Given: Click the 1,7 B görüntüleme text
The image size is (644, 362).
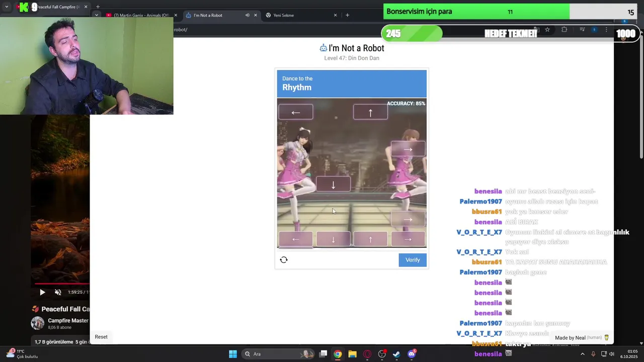Looking at the screenshot, I should (54, 342).
